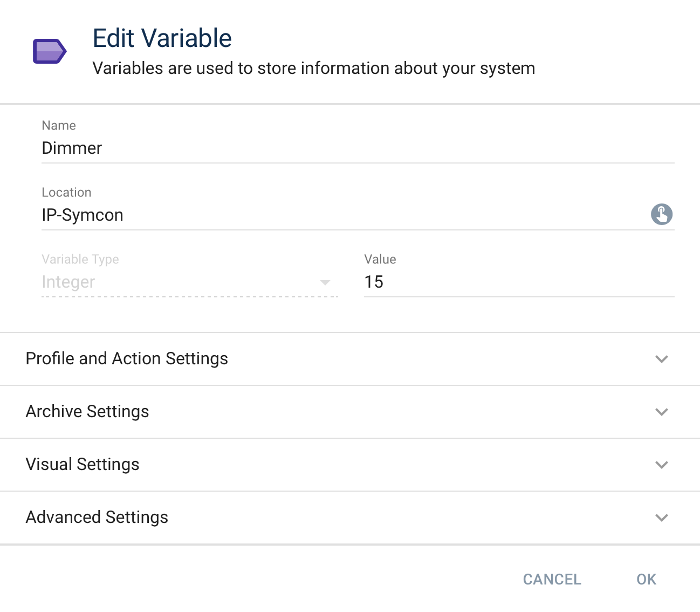700x612 pixels.
Task: Open the Archive Settings section title
Action: coord(87,412)
